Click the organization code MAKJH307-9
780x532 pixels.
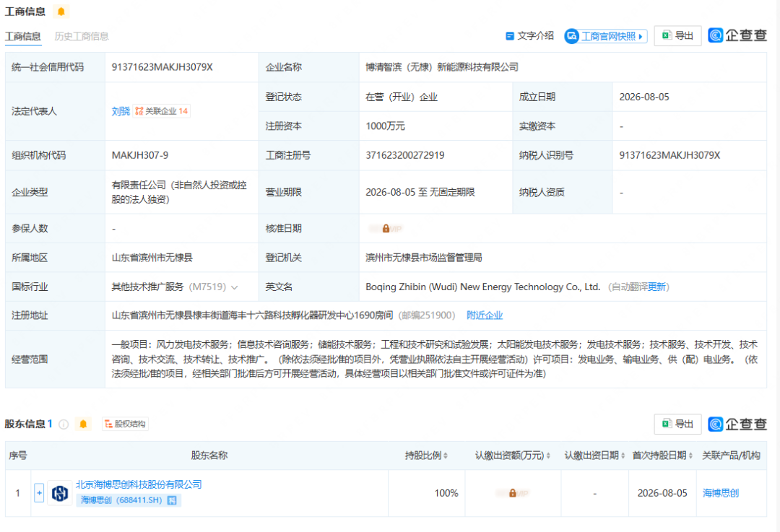tap(140, 156)
